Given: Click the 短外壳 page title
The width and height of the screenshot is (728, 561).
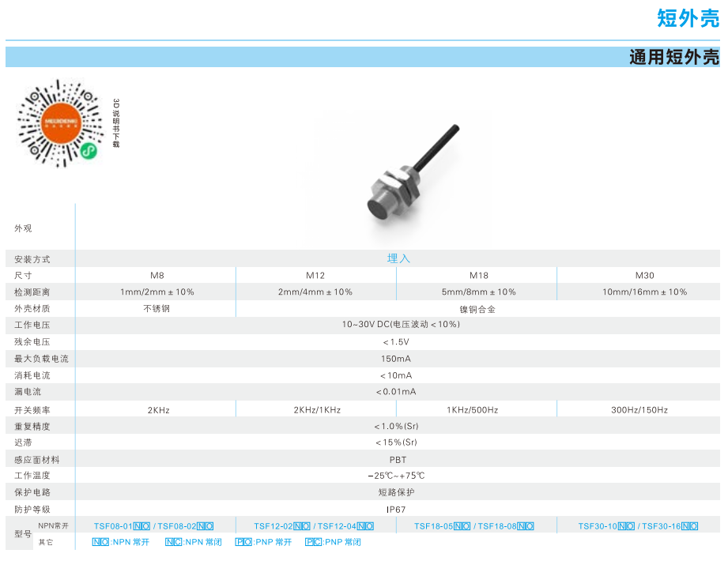Looking at the screenshot, I should pyautogui.click(x=688, y=18).
